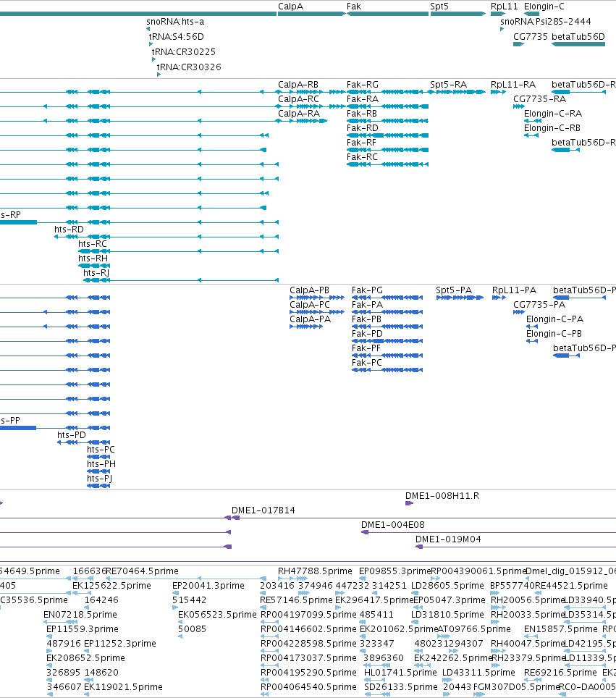Select the Spt5-PA protein label
Image resolution: width=616 pixels, height=698 pixels.
454,290
